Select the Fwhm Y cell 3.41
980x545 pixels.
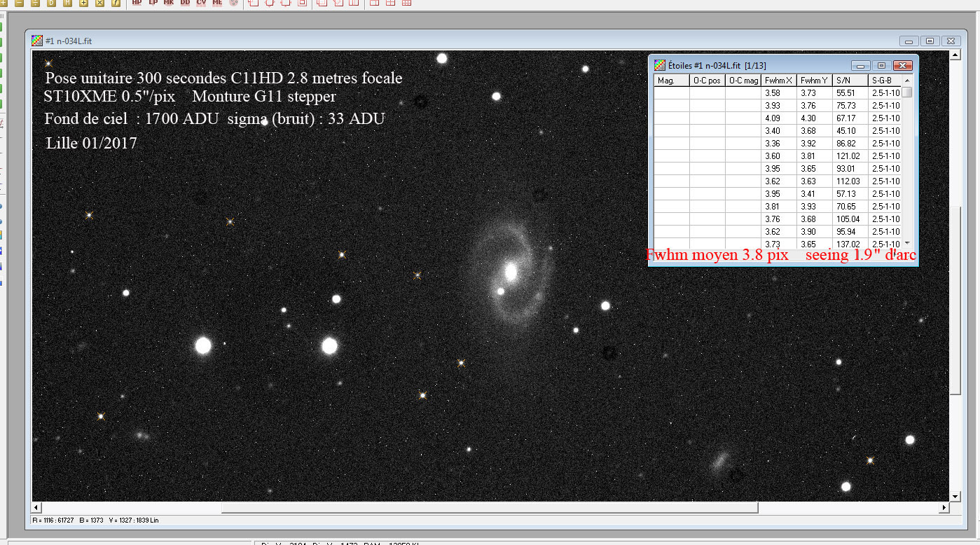coord(815,194)
